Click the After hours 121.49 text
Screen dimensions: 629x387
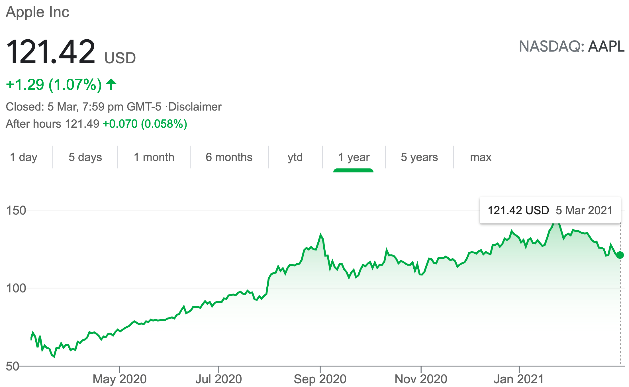[x=53, y=124]
